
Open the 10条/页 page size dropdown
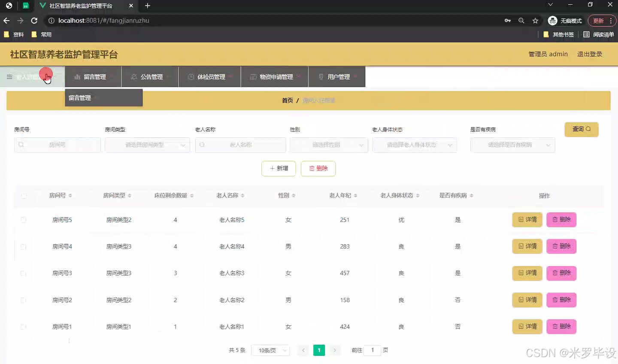270,351
